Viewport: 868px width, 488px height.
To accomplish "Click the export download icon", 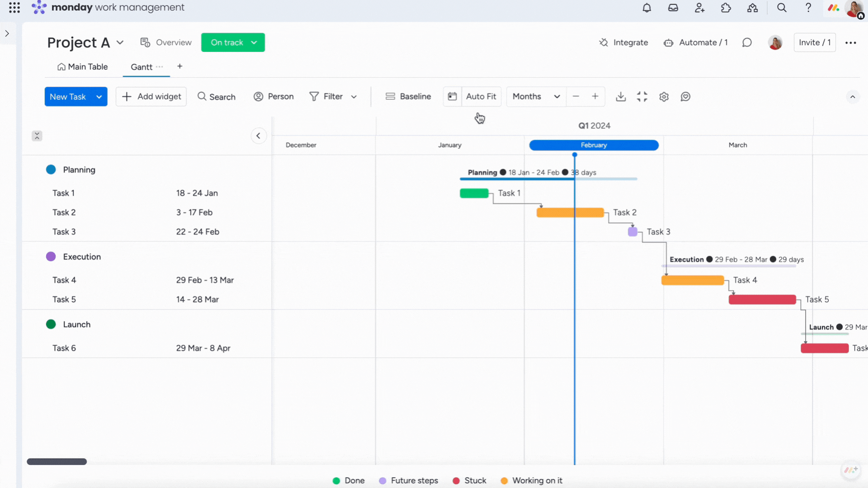I will coord(621,97).
